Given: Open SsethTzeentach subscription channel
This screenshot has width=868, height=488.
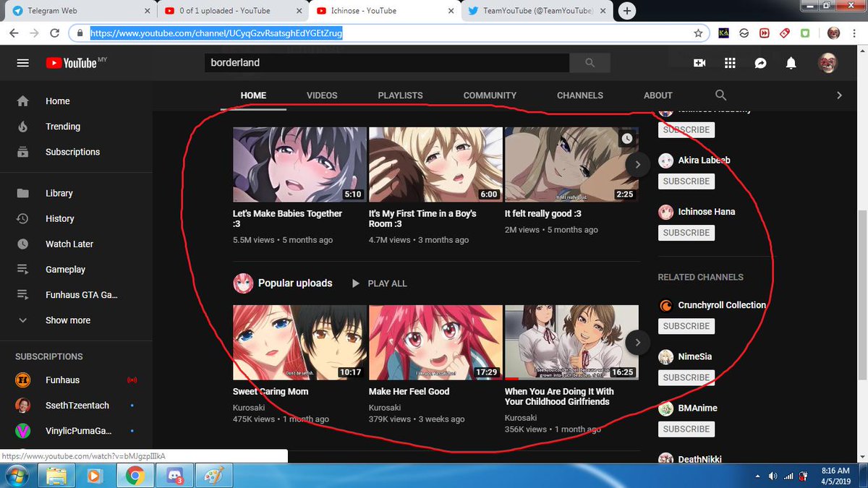Looking at the screenshot, I should [76, 406].
